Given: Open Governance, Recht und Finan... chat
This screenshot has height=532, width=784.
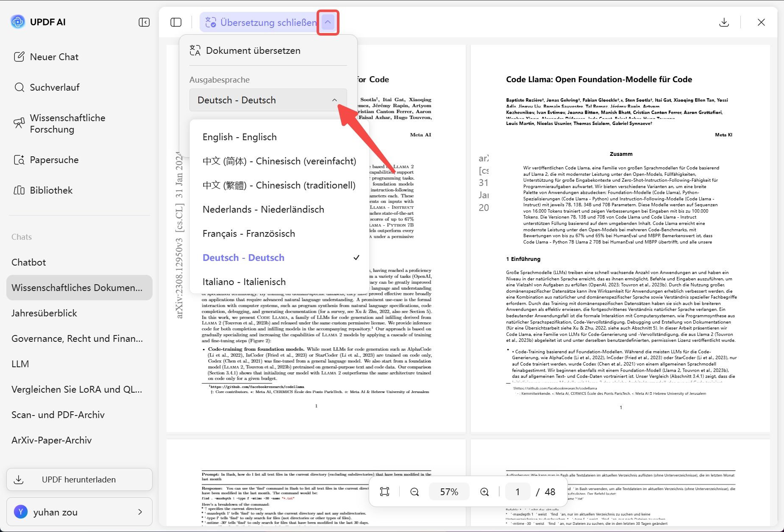Looking at the screenshot, I should pyautogui.click(x=79, y=338).
